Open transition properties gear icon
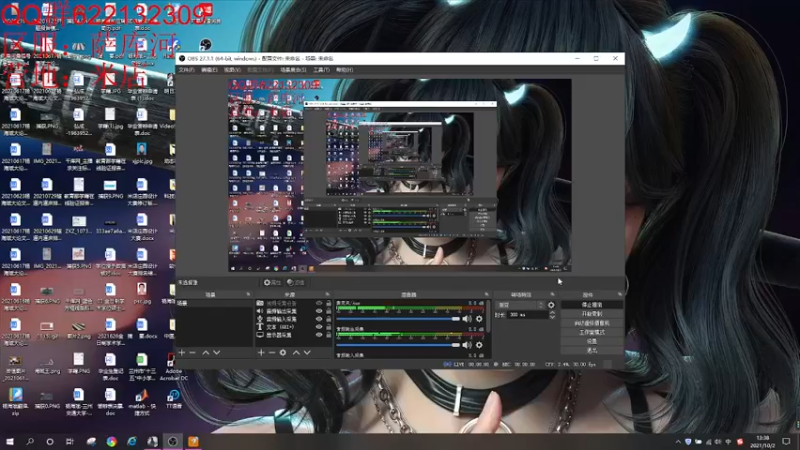This screenshot has height=450, width=800. (551, 305)
